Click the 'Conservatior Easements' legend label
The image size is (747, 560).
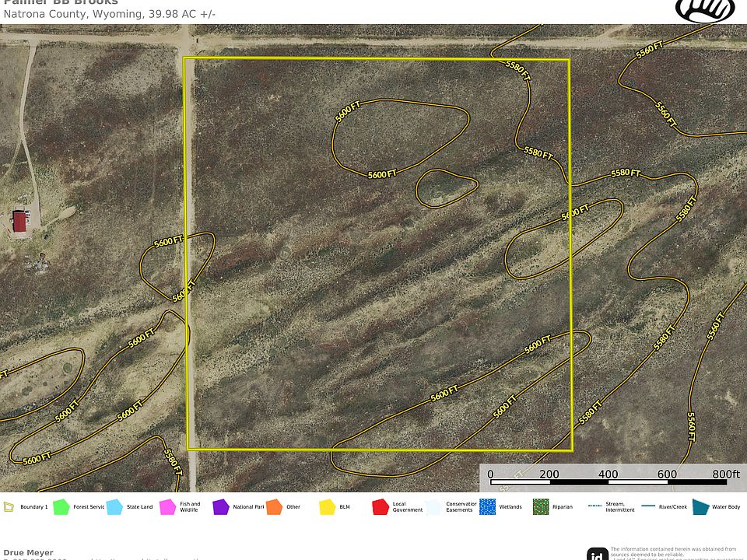coord(461,506)
